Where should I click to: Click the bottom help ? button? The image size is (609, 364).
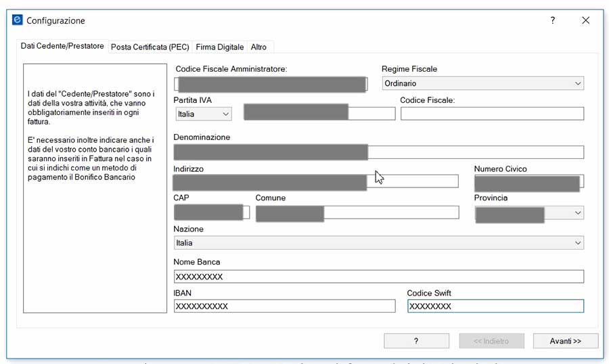click(416, 341)
